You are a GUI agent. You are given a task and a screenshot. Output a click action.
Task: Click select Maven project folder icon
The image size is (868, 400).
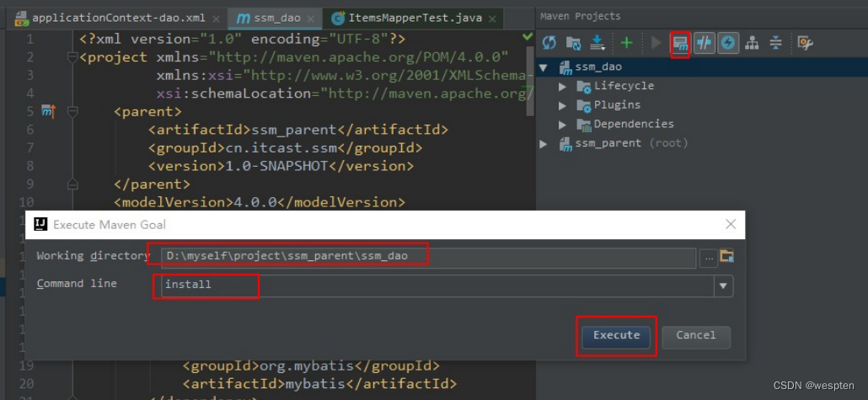[x=726, y=256]
